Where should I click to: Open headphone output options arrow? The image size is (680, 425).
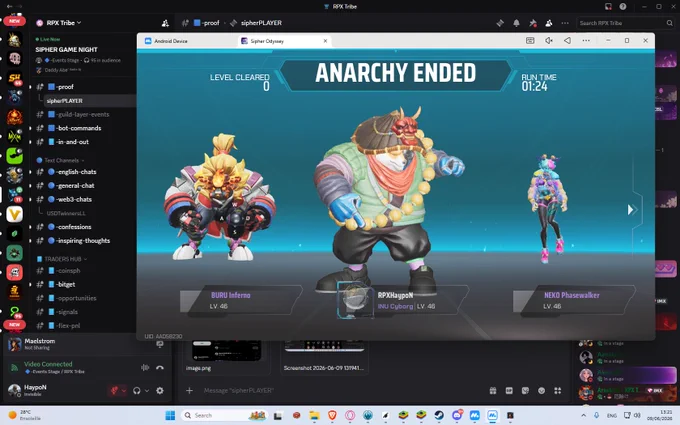147,391
